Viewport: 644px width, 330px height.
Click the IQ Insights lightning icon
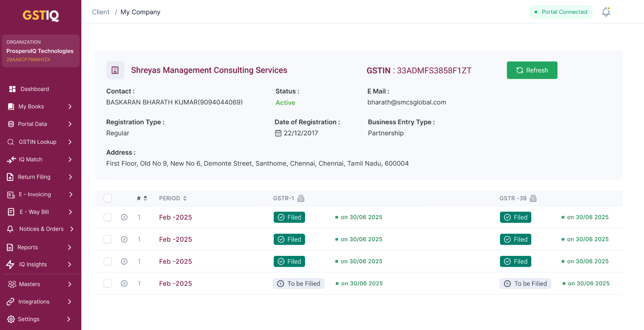[x=10, y=264]
